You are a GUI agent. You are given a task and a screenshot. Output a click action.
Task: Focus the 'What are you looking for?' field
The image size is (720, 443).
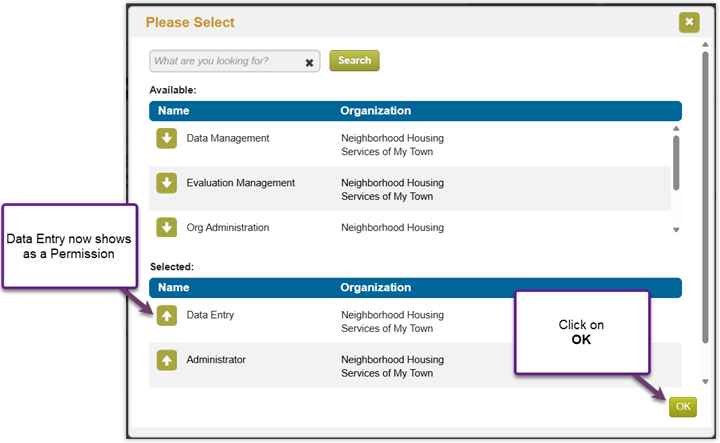point(228,61)
